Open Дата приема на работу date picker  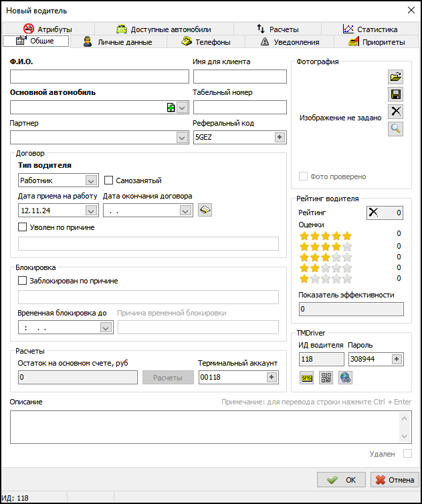(x=92, y=211)
